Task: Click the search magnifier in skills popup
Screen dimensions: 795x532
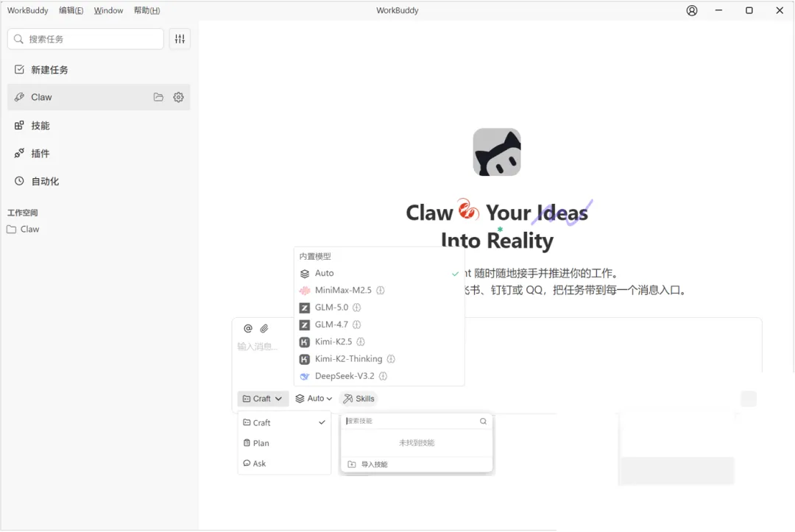Action: tap(483, 421)
